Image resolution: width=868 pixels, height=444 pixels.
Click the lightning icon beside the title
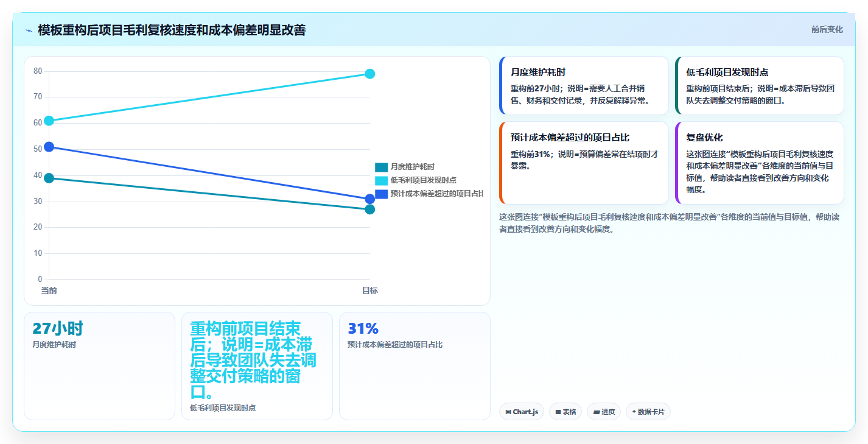29,30
